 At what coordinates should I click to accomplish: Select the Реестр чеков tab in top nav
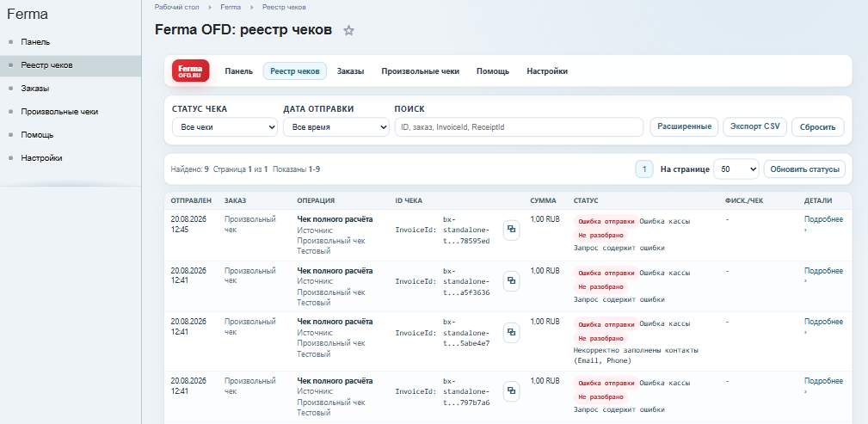tap(294, 71)
